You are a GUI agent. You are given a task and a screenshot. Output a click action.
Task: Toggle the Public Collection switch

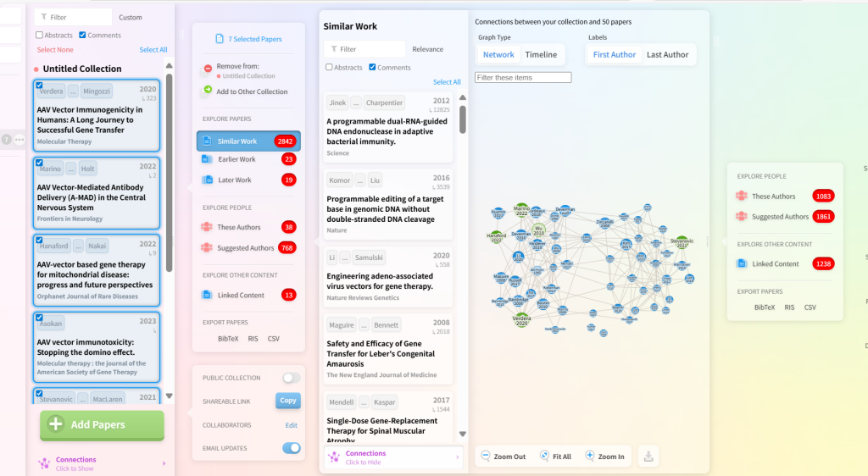291,378
